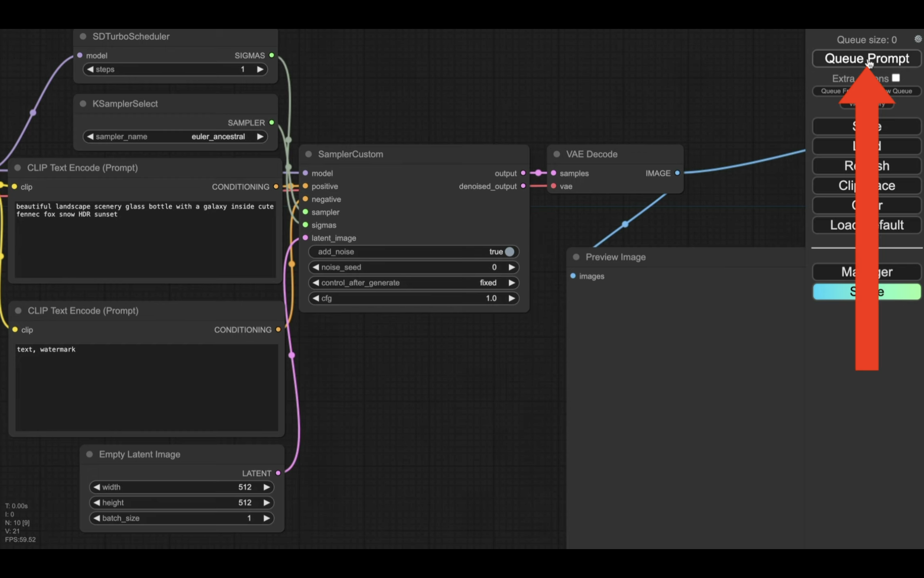Image resolution: width=924 pixels, height=578 pixels.
Task: Open the sampler_name combo showing euler_ancestral
Action: (x=175, y=136)
